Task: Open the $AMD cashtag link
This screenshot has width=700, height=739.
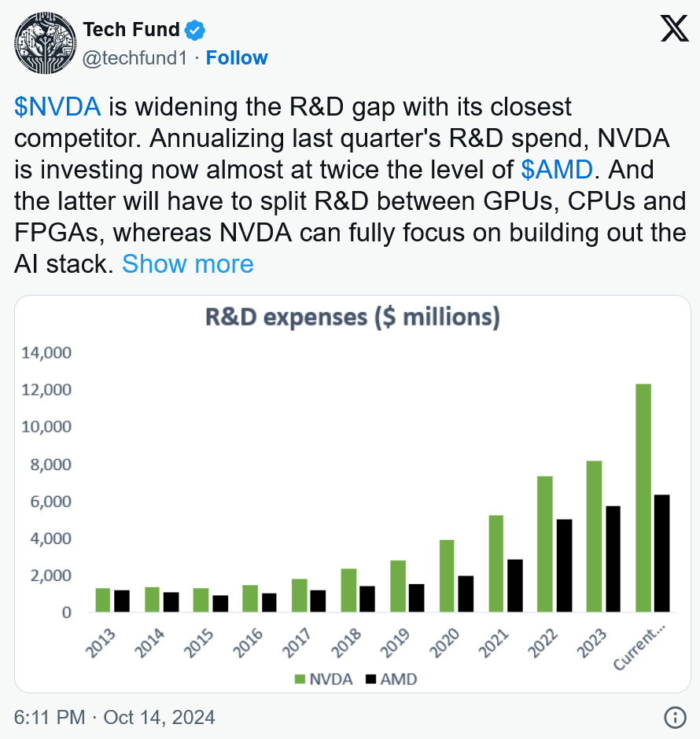Action: [557, 170]
